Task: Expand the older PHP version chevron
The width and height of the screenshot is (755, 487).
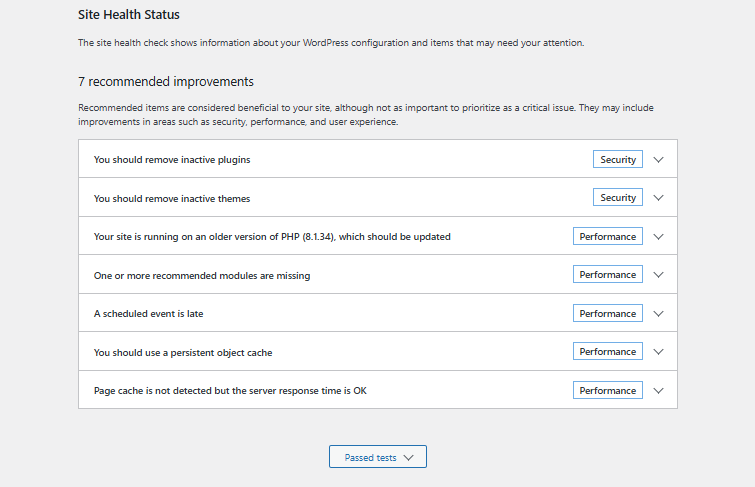Action: coord(658,237)
